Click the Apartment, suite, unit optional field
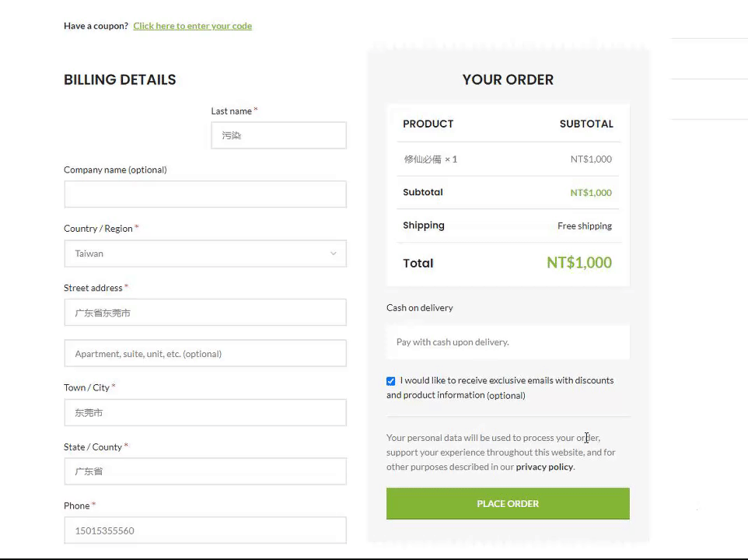 pos(205,354)
